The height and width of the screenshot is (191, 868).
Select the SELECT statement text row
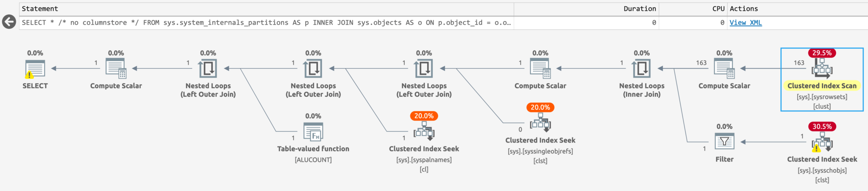tap(266, 23)
